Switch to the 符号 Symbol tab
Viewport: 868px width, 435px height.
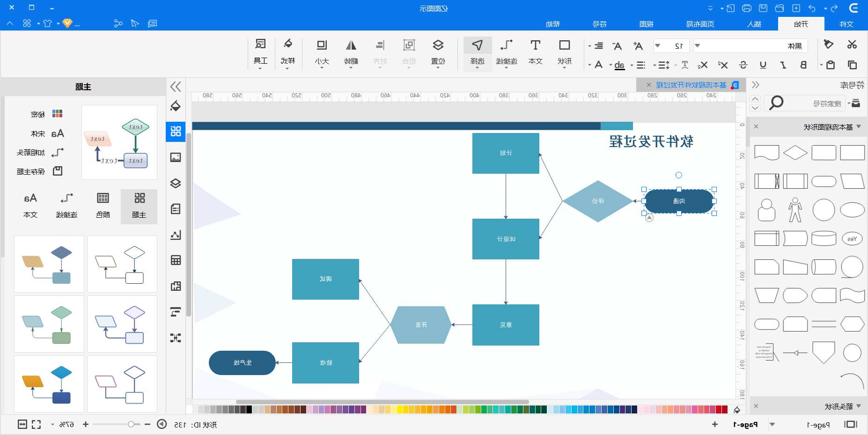tap(600, 24)
